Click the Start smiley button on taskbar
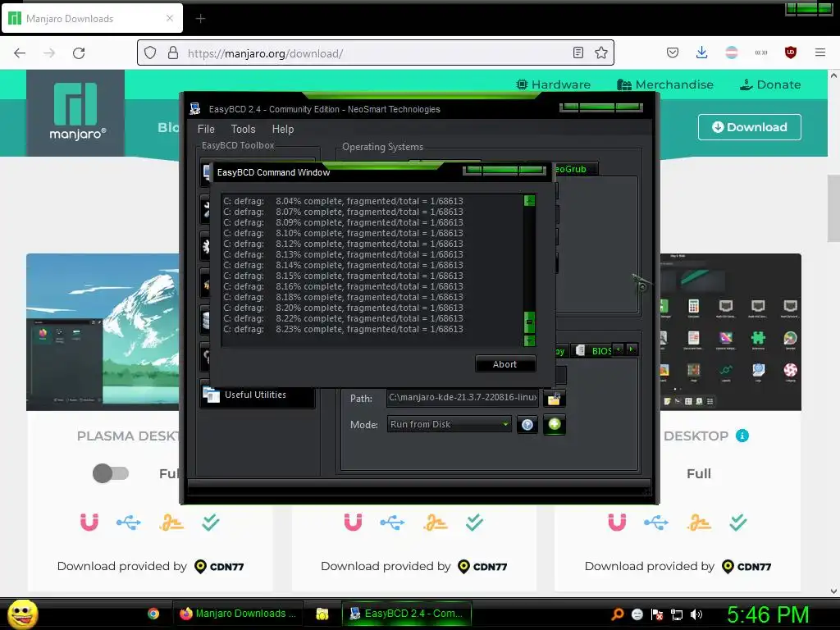This screenshot has height=630, width=840. [x=23, y=614]
